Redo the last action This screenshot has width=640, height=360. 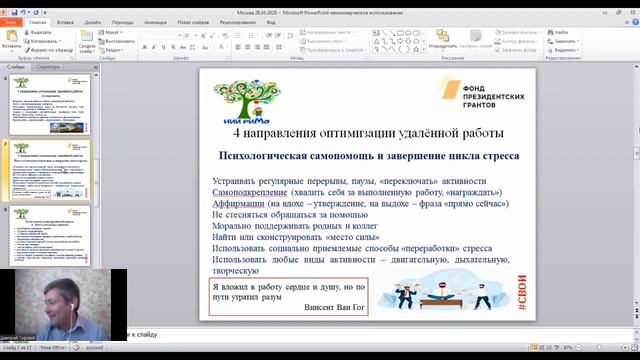[x=36, y=13]
